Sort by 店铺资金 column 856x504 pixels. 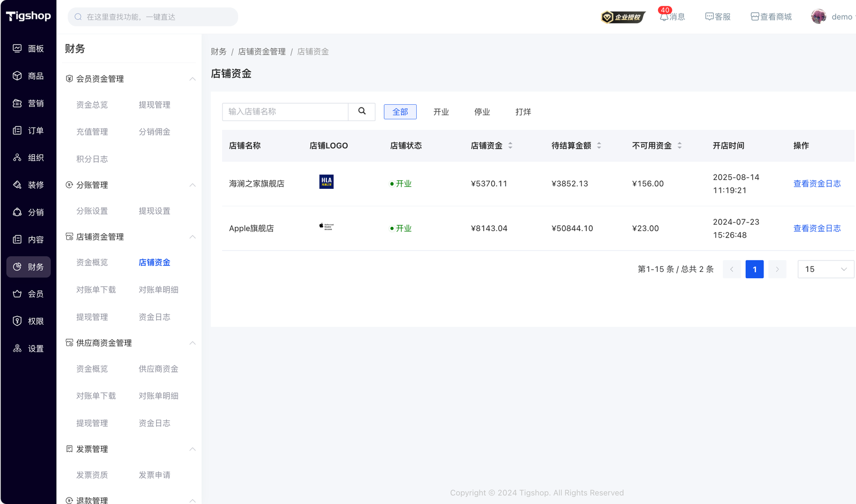pos(510,146)
